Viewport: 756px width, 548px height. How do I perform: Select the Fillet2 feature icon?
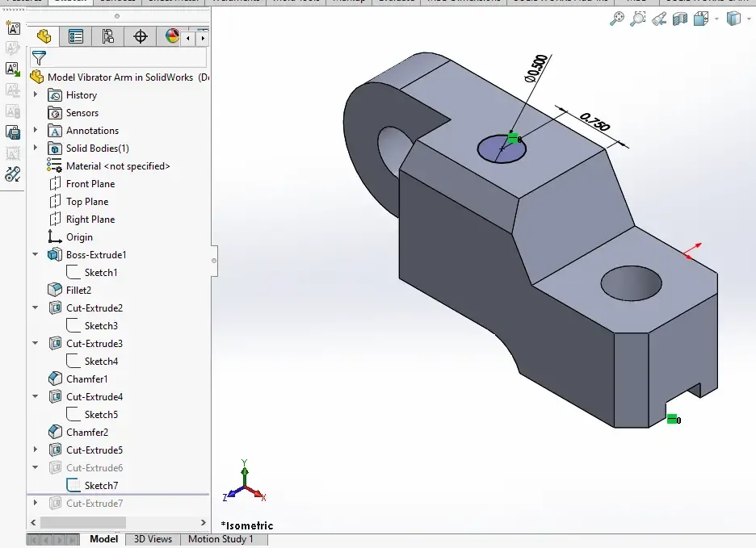click(x=55, y=290)
